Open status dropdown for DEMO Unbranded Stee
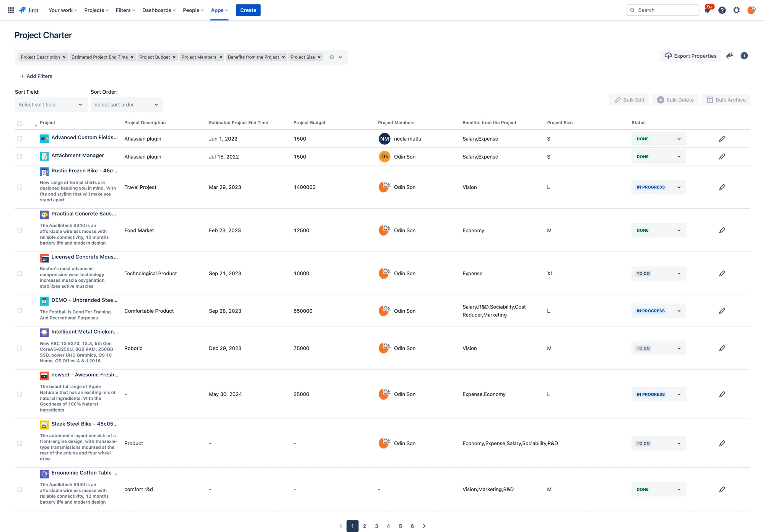Image resolution: width=765 pixels, height=532 pixels. tap(659, 311)
